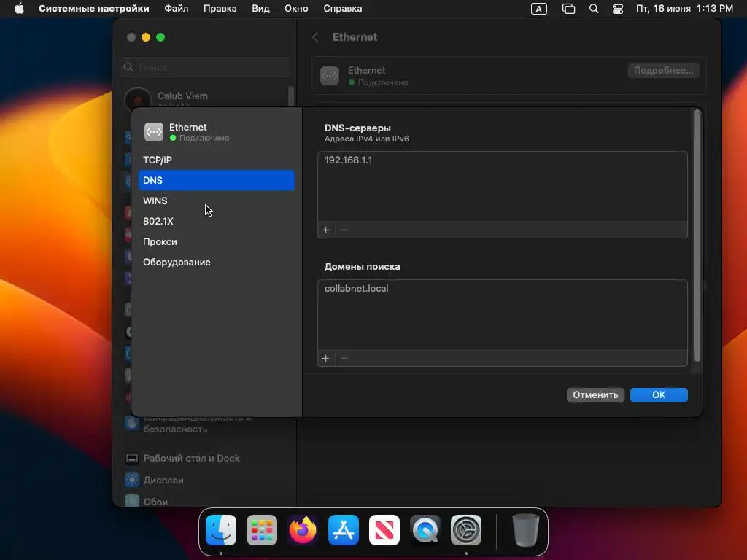Image resolution: width=747 pixels, height=560 pixels.
Task: Open the App Store from Dock
Action: click(344, 530)
